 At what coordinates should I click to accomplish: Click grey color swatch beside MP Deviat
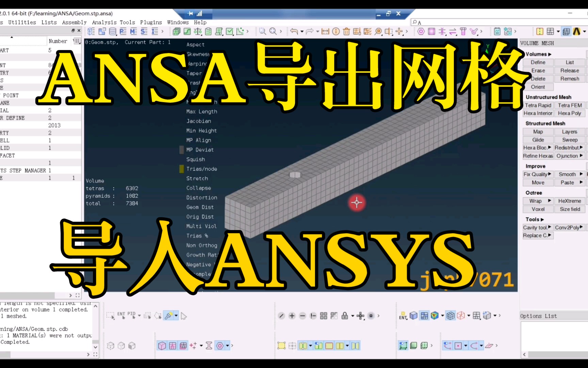[182, 150]
